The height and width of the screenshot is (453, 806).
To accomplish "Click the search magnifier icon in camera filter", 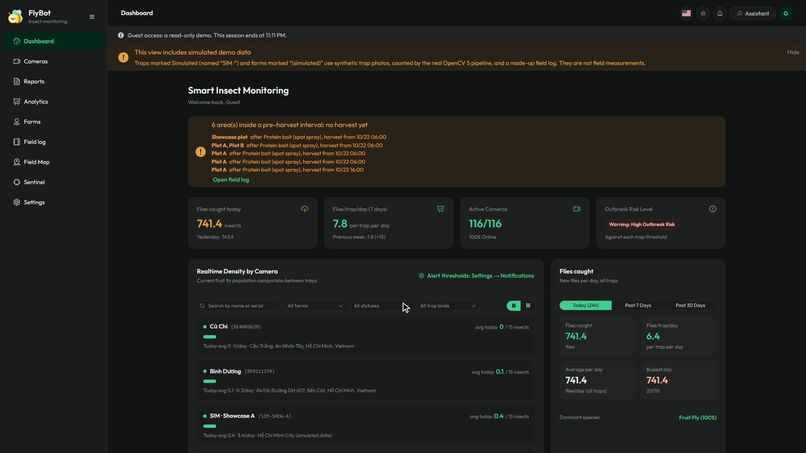I will click(202, 306).
